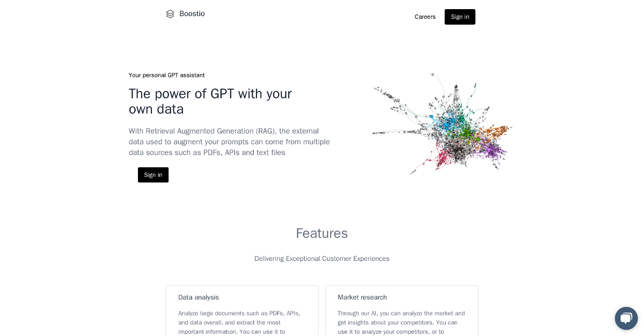Click the Features section heading
The height and width of the screenshot is (336, 644).
[322, 233]
